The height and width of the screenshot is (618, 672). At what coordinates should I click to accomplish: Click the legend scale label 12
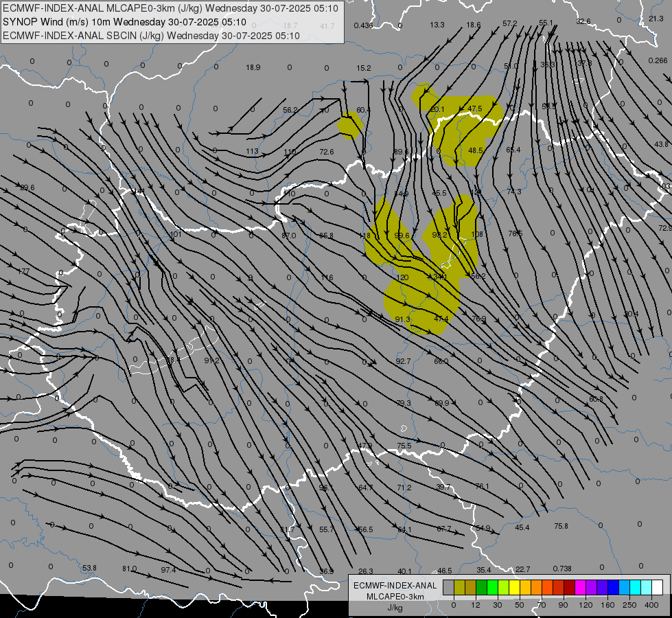click(x=476, y=605)
